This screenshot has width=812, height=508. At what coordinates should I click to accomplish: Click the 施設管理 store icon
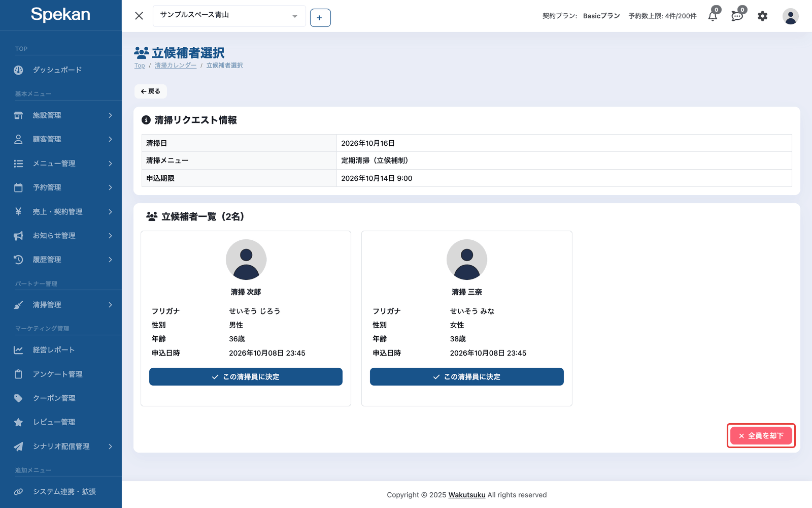click(18, 115)
